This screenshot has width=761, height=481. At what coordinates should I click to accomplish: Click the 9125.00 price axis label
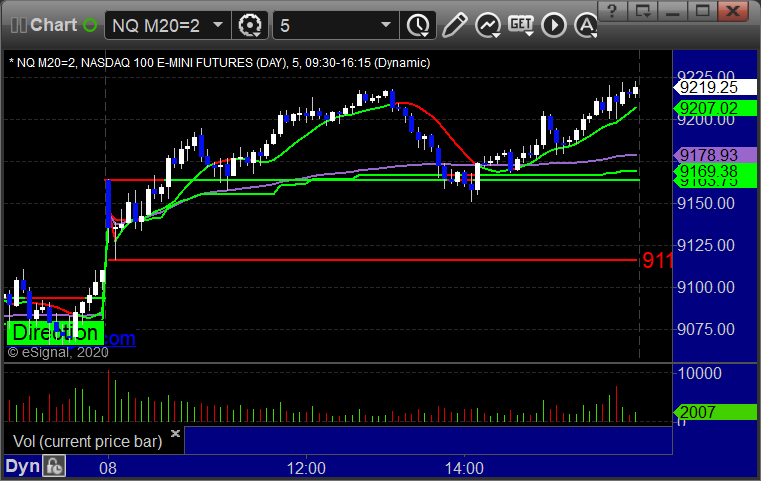(x=706, y=245)
